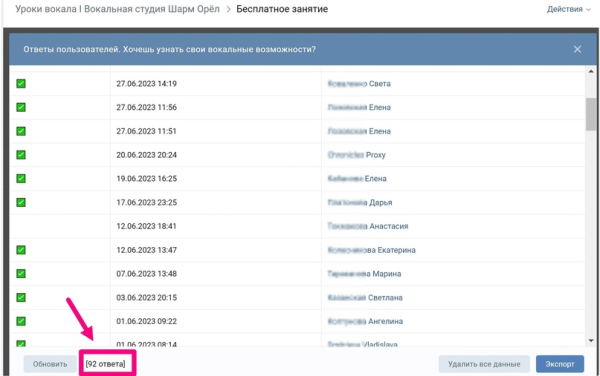This screenshot has height=376, width=600.
Task: Click the name ending in Proxy
Action: coord(356,155)
